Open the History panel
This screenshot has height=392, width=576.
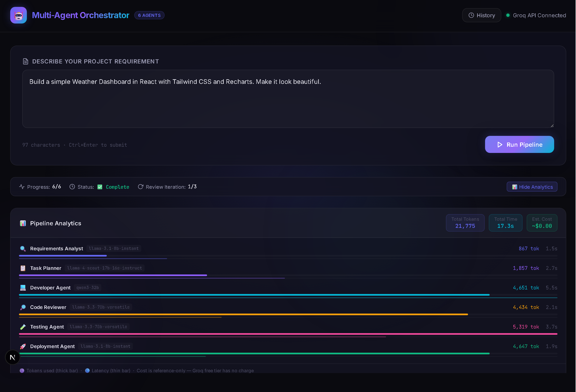coord(481,15)
